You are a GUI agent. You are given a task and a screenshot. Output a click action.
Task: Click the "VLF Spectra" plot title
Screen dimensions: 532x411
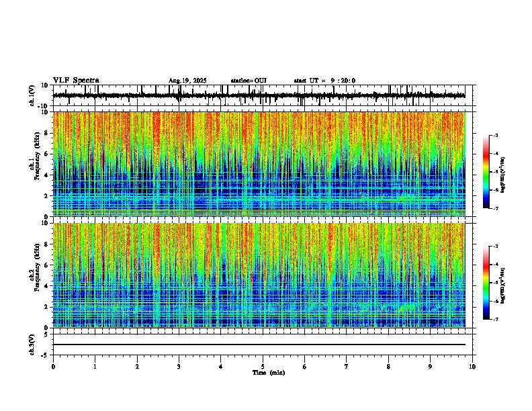point(76,81)
